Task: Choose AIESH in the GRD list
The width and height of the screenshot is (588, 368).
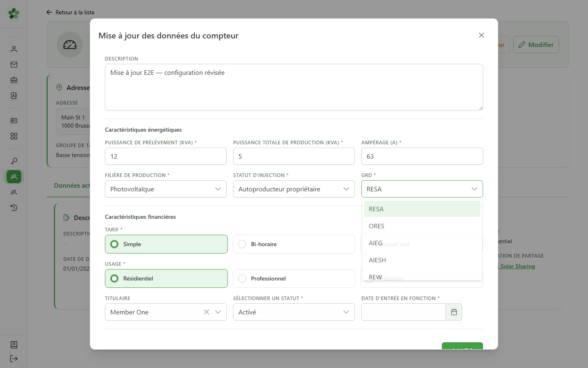Action: pyautogui.click(x=422, y=260)
